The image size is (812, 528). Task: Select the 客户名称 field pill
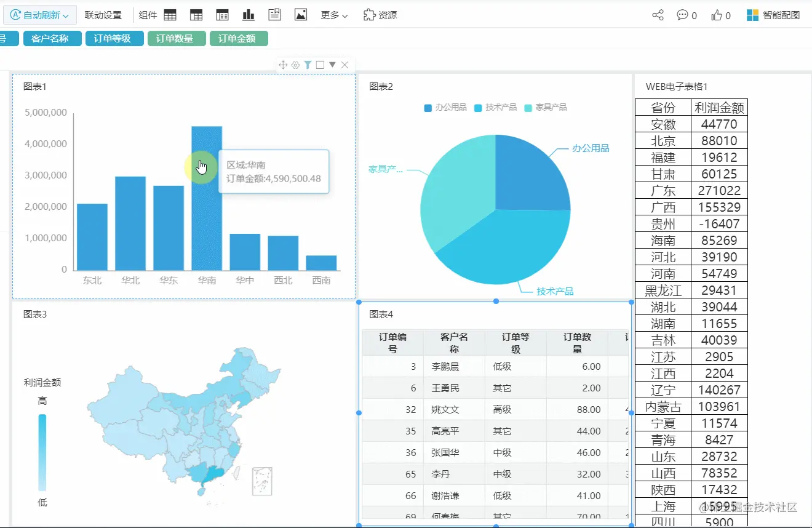(52, 39)
